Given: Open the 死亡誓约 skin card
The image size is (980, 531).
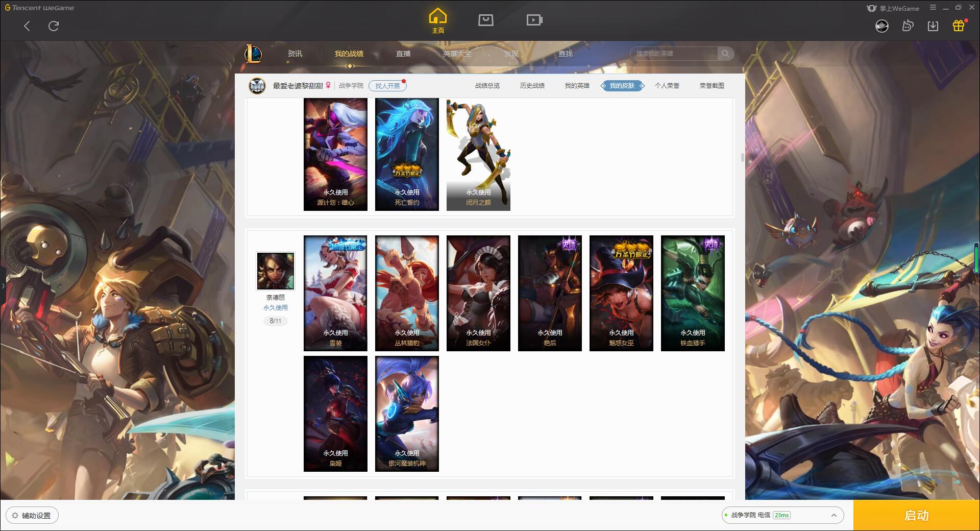Looking at the screenshot, I should 407,154.
